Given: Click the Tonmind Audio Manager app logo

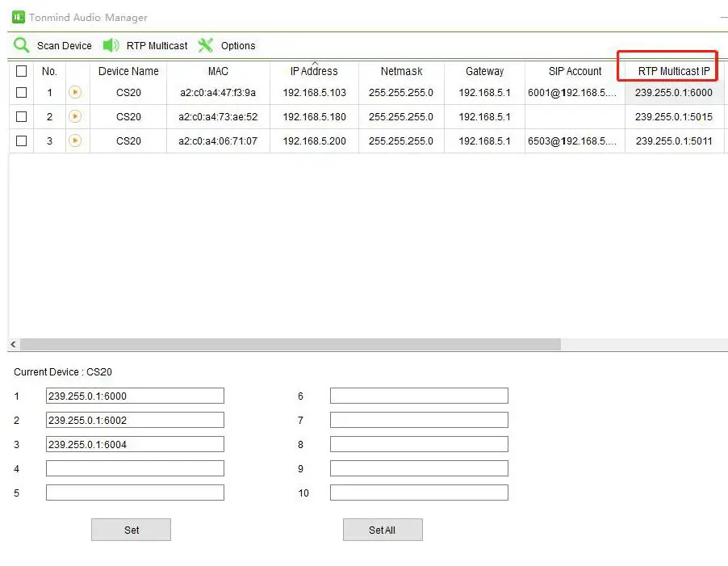Looking at the screenshot, I should [18, 17].
